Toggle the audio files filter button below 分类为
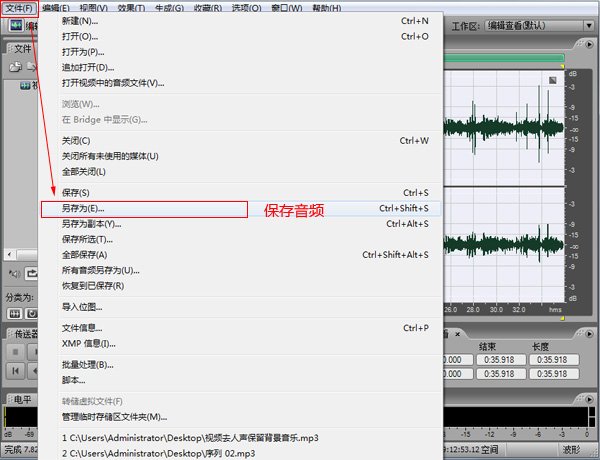Screen dimensions: 600x460 (x=15, y=314)
